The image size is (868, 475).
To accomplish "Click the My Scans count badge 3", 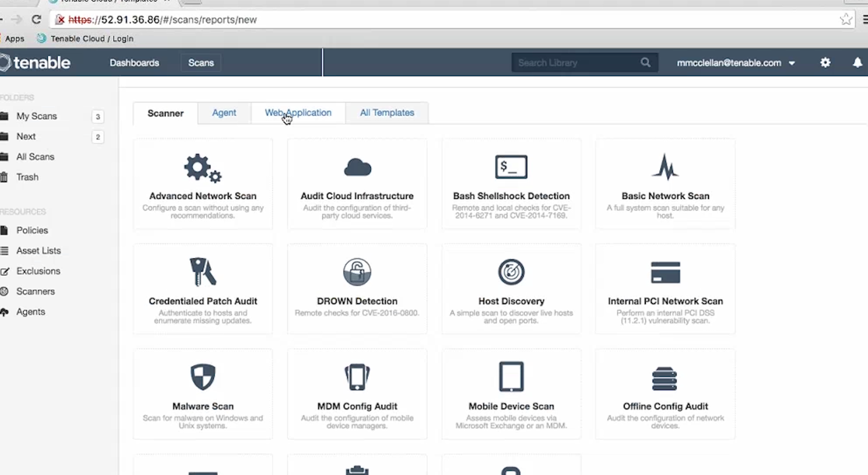I will 98,117.
